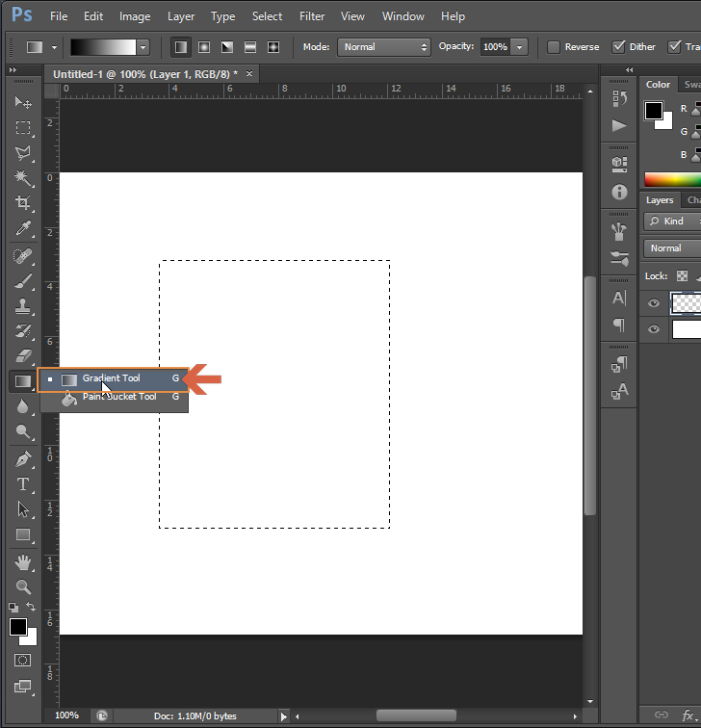
Task: Select the Crop tool
Action: 23,202
